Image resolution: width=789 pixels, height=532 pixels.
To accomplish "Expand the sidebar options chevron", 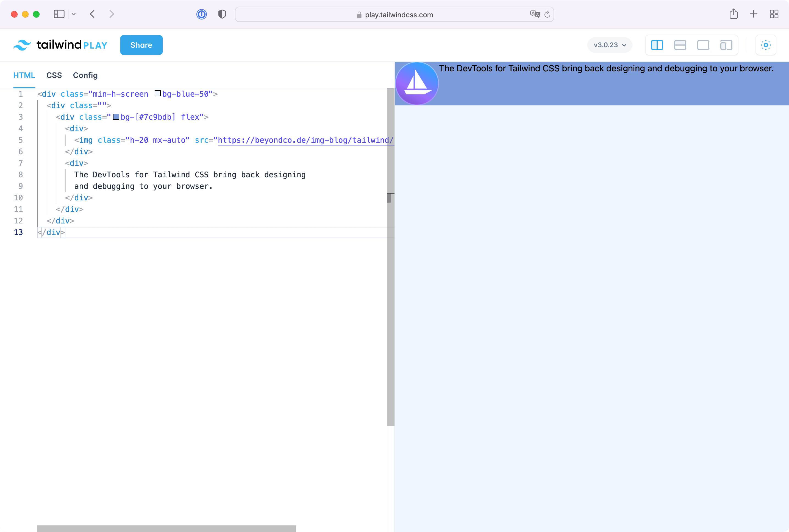I will tap(74, 14).
